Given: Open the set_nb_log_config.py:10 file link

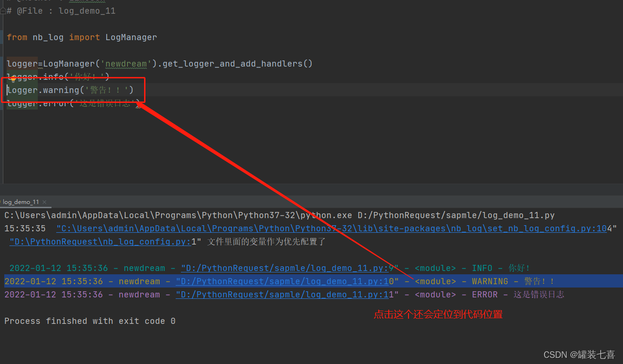Looking at the screenshot, I should pyautogui.click(x=332, y=229).
